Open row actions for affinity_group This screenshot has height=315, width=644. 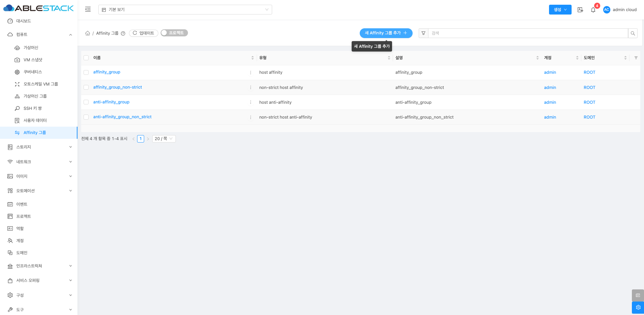[x=251, y=72]
